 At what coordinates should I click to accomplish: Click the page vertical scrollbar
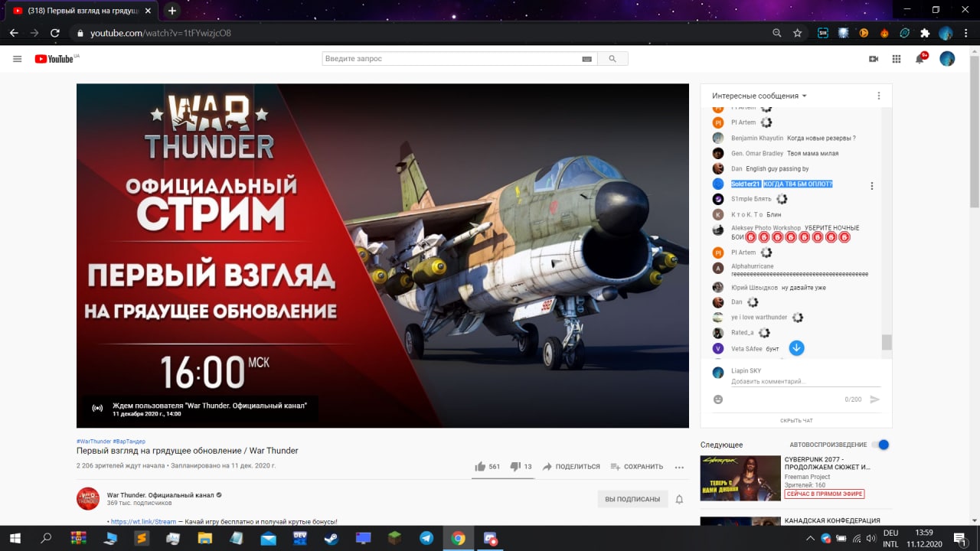974,130
